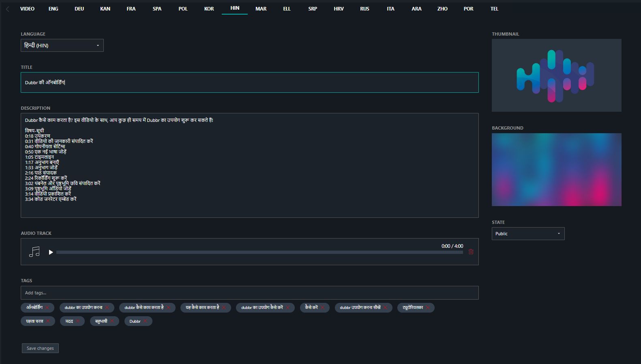
Task: Delete the audio track with trash icon
Action: click(471, 252)
